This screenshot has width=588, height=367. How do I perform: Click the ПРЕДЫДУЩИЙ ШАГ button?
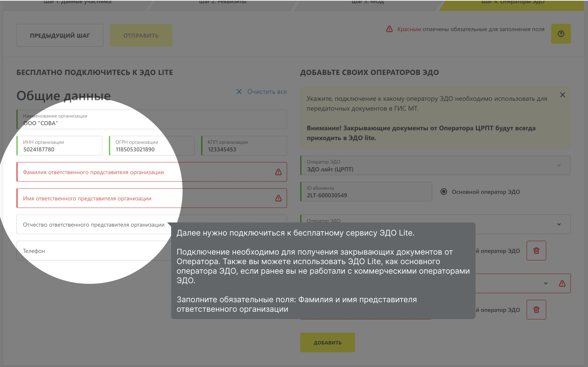pos(60,35)
